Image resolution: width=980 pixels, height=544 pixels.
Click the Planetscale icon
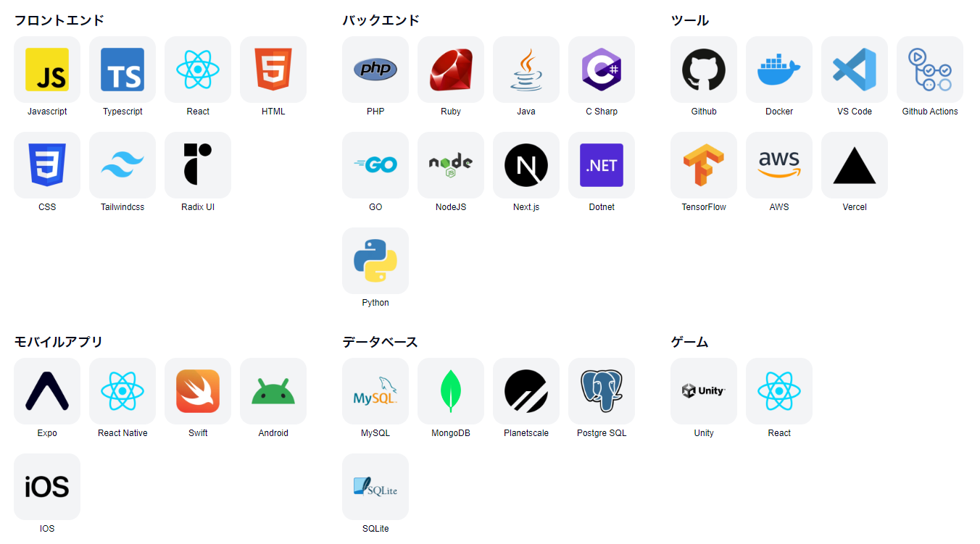coord(526,391)
